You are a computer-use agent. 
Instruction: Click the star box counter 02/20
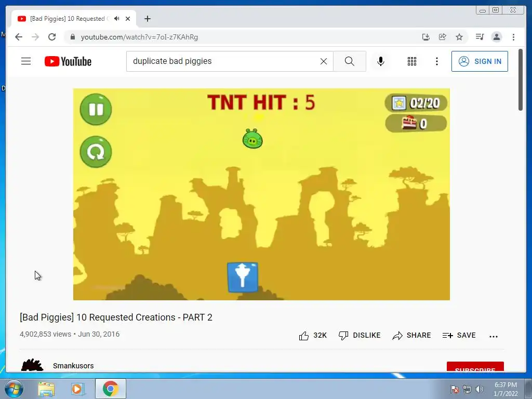416,103
